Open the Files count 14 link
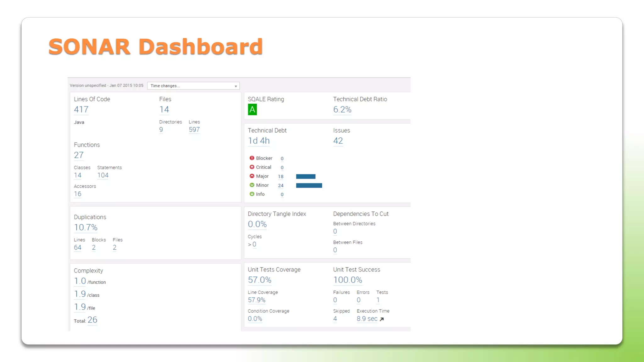 click(164, 109)
